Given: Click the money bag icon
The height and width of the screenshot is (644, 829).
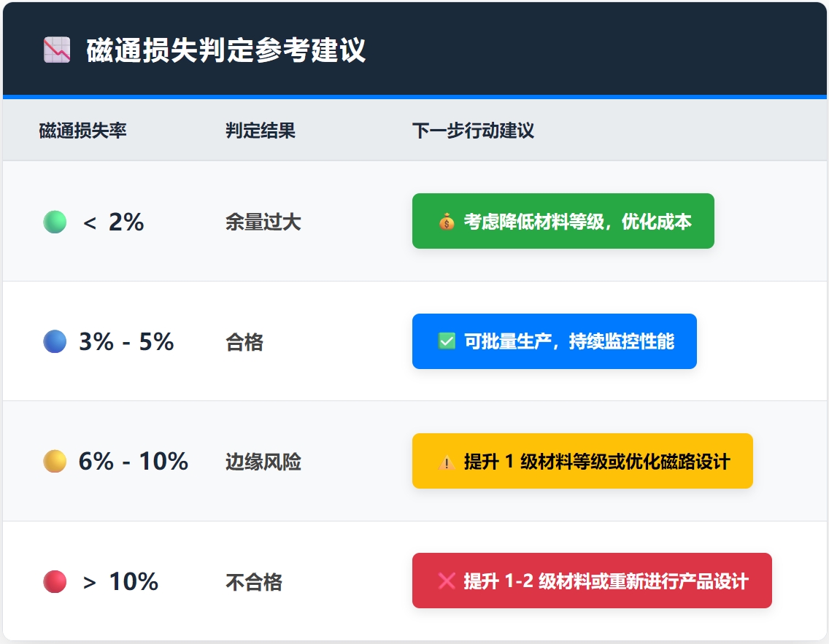Looking at the screenshot, I should [x=447, y=222].
